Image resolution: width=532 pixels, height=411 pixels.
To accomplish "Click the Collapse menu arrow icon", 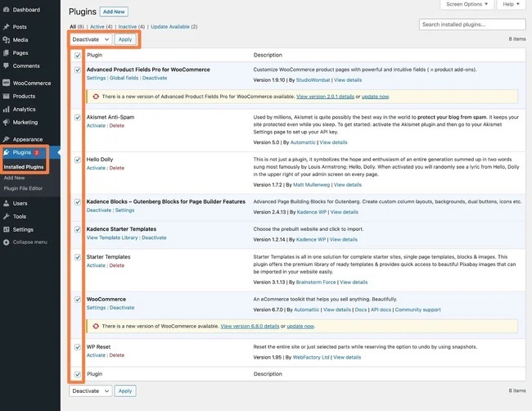I will click(7, 242).
